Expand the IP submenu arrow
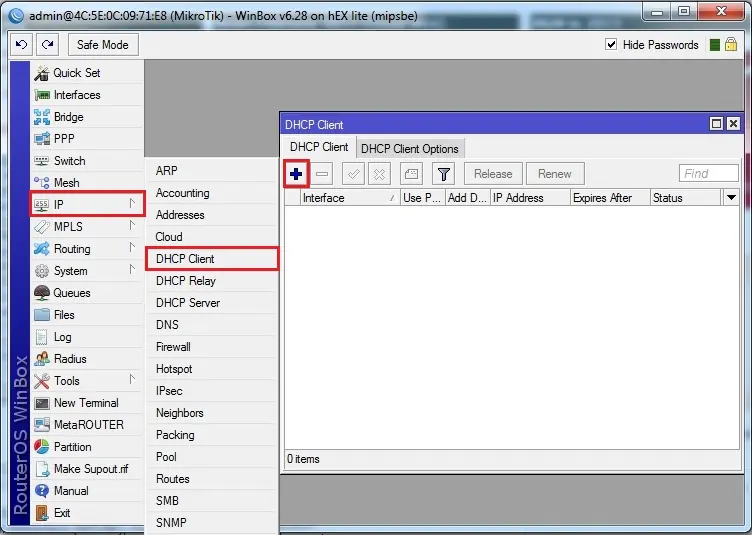Image resolution: width=752 pixels, height=535 pixels. tap(132, 204)
